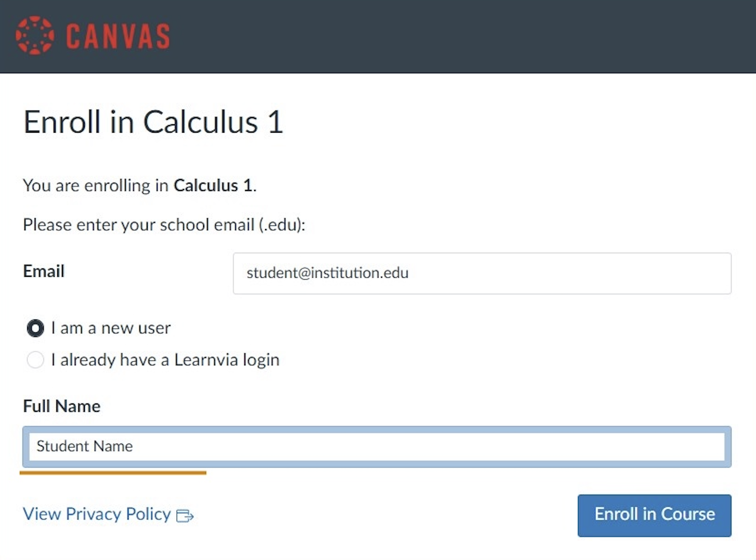Click the empty area of the dark header bar

pos(459,36)
